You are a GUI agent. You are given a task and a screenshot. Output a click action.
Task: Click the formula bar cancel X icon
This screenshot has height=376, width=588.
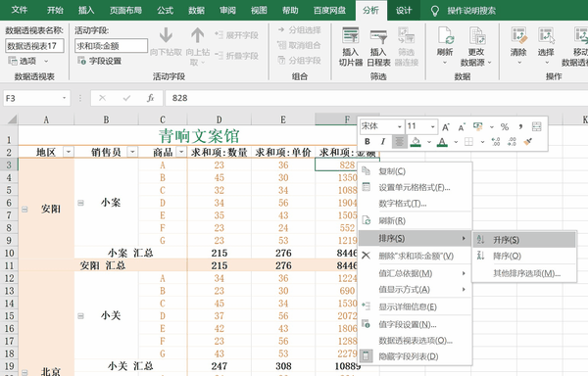click(102, 98)
